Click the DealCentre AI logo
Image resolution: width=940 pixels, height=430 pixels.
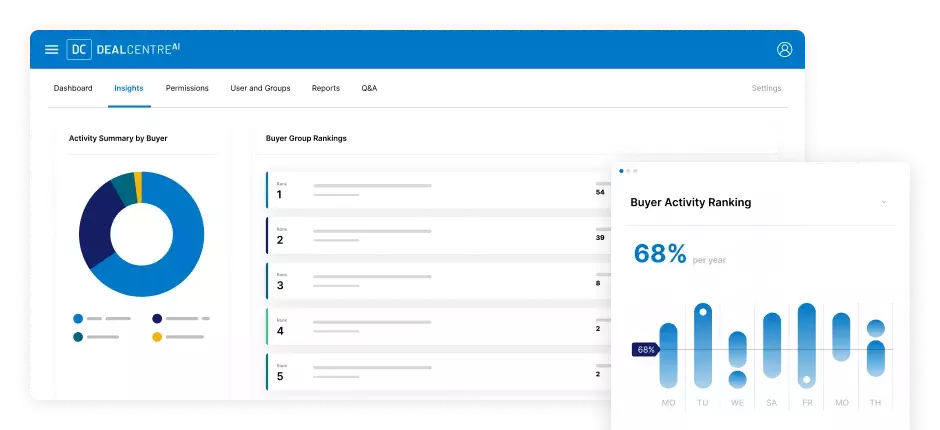[124, 49]
